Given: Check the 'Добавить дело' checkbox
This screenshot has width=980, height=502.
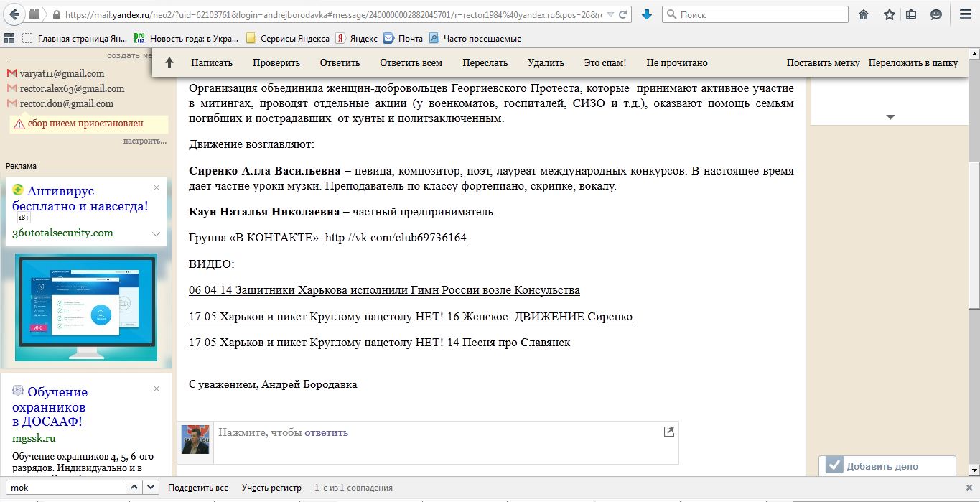Looking at the screenshot, I should (834, 465).
